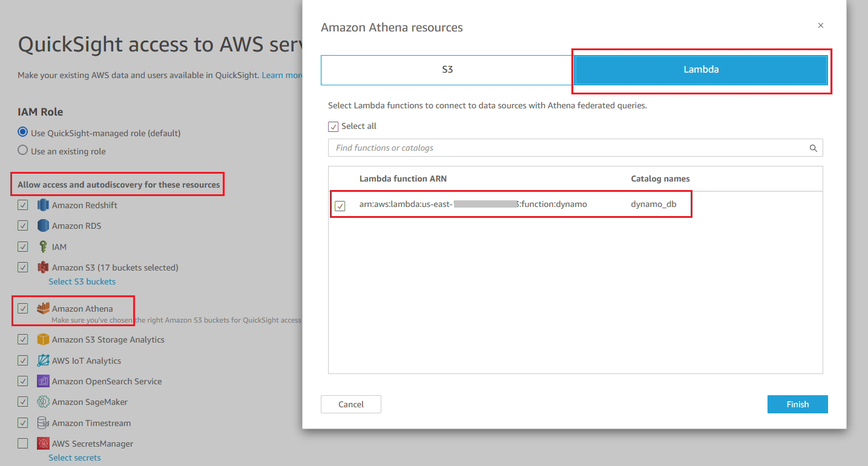The width and height of the screenshot is (868, 466).
Task: Click the Amazon OpenSearch Service icon
Action: coord(42,381)
